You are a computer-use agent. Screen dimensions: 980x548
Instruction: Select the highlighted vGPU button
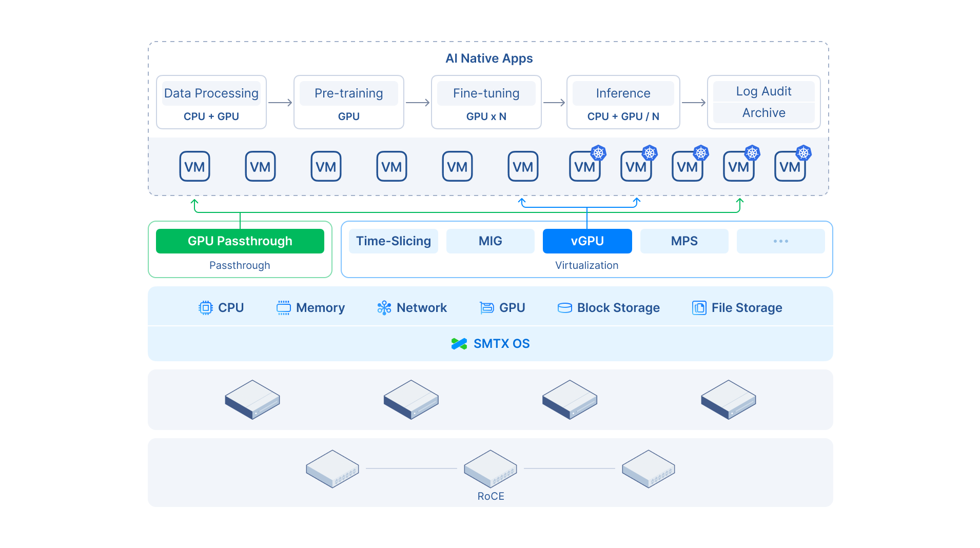(587, 241)
